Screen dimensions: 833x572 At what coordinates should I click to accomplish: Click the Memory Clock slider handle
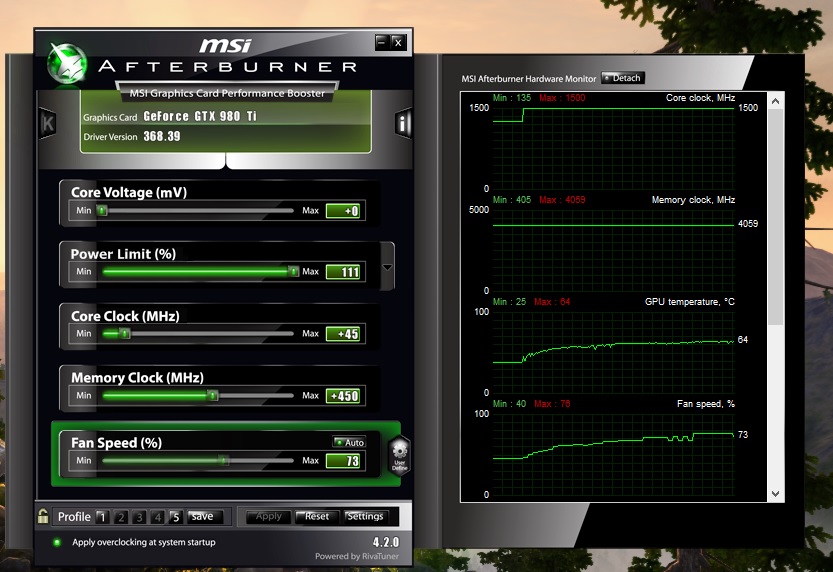[212, 395]
